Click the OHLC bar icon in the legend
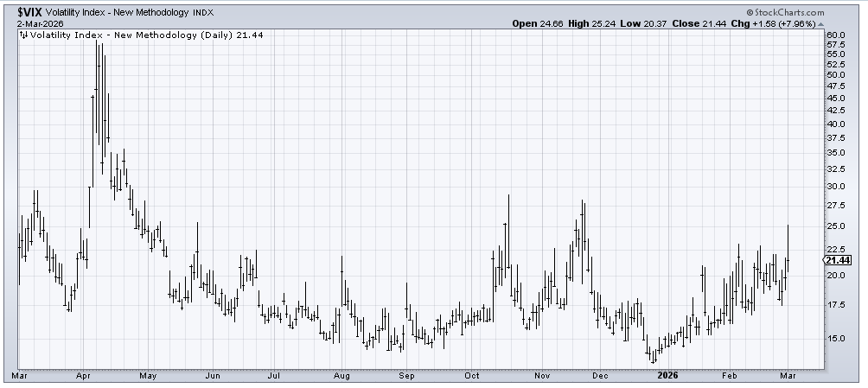 (x=22, y=35)
